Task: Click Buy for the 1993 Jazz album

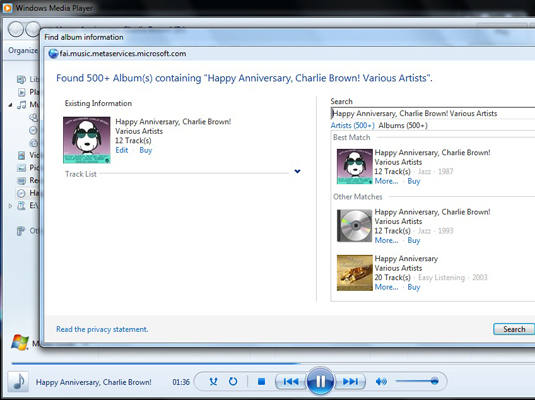Action: [x=414, y=241]
